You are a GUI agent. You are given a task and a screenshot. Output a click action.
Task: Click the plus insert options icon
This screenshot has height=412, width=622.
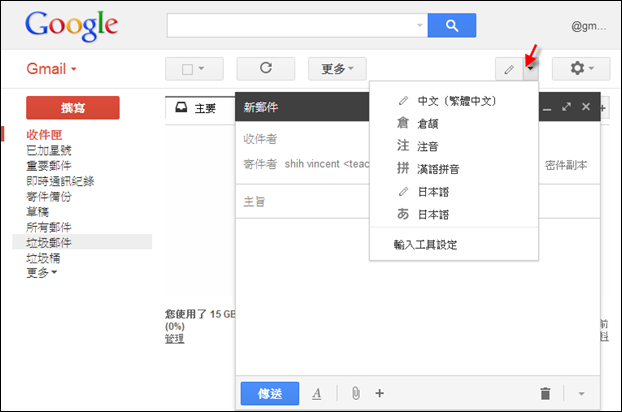(x=380, y=393)
